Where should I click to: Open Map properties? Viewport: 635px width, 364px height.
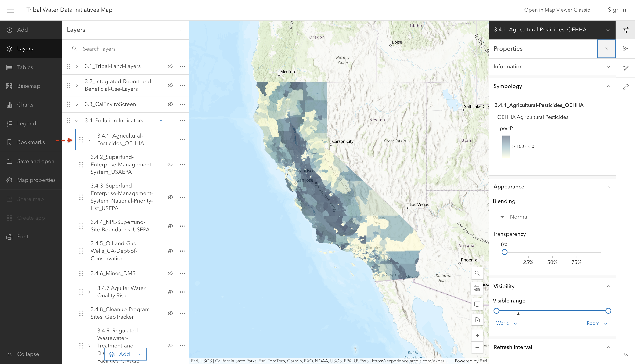pyautogui.click(x=31, y=180)
